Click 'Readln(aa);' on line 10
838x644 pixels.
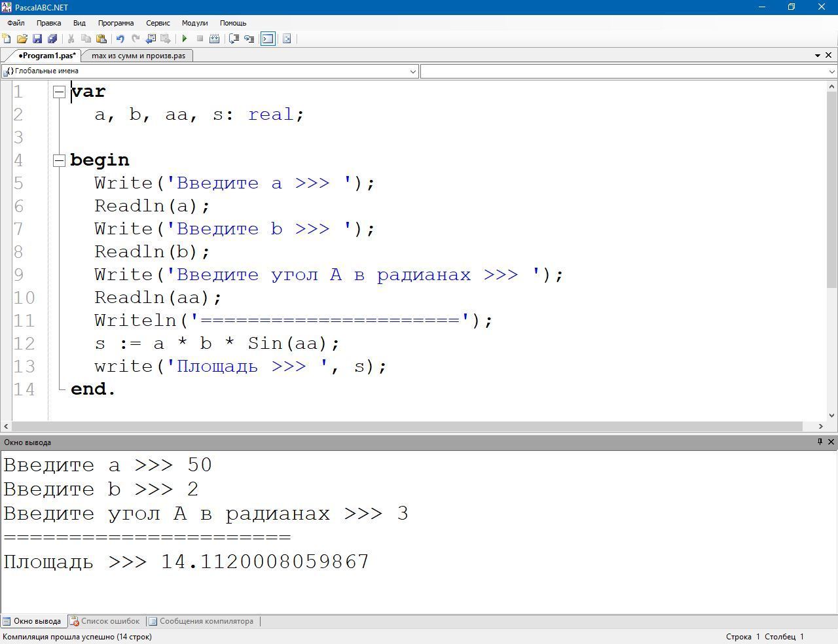158,298
